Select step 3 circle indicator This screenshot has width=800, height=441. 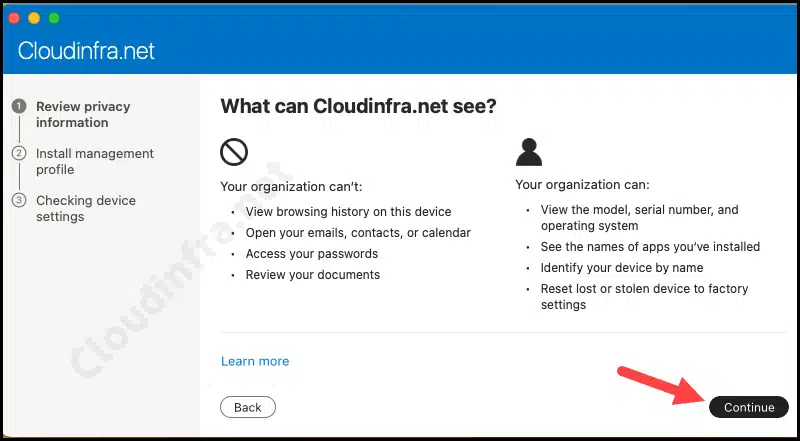pos(19,200)
